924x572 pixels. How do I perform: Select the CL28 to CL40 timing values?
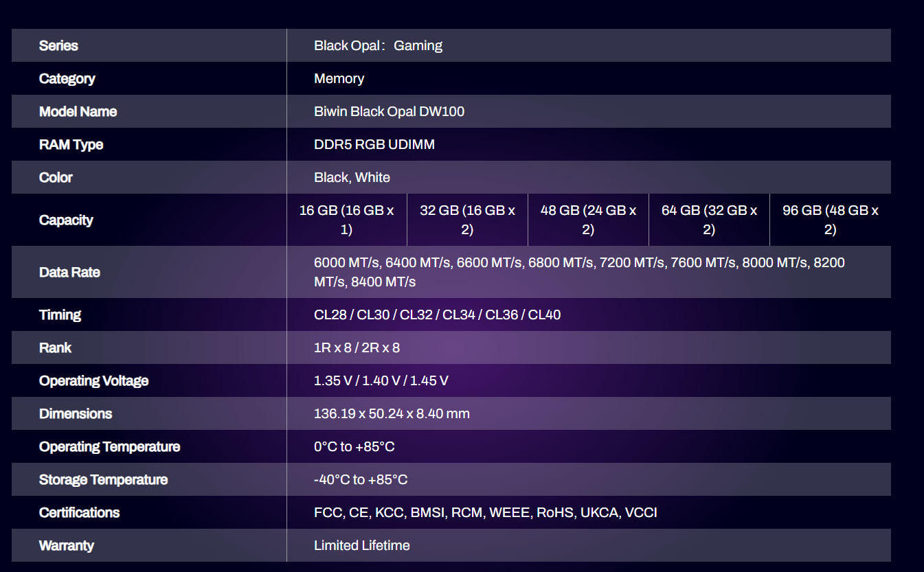point(437,315)
